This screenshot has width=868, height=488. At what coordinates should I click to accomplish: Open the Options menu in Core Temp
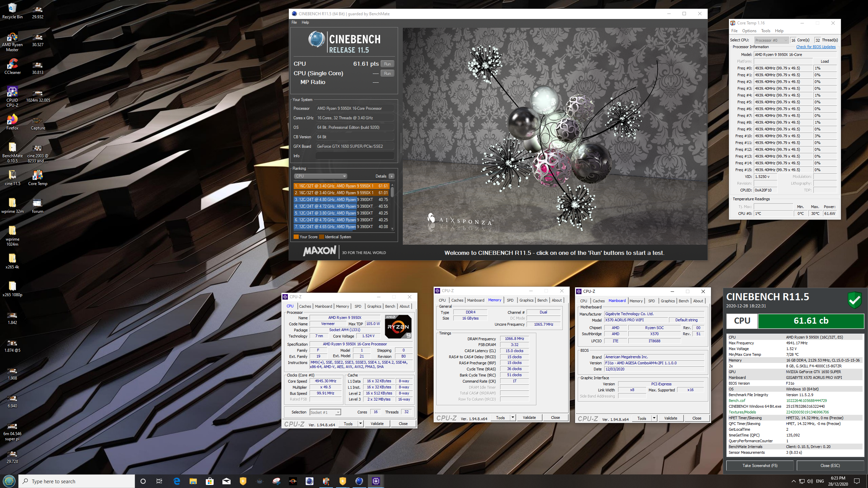click(749, 31)
